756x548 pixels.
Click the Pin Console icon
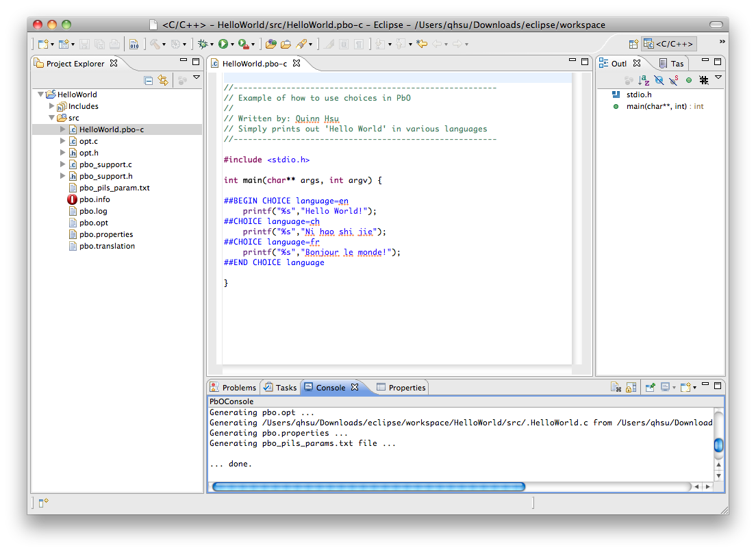pyautogui.click(x=650, y=388)
